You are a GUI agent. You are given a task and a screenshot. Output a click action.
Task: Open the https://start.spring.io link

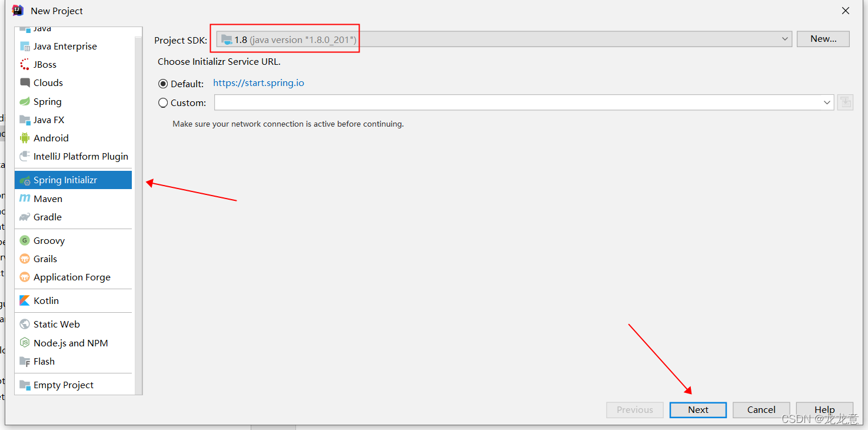coord(259,83)
